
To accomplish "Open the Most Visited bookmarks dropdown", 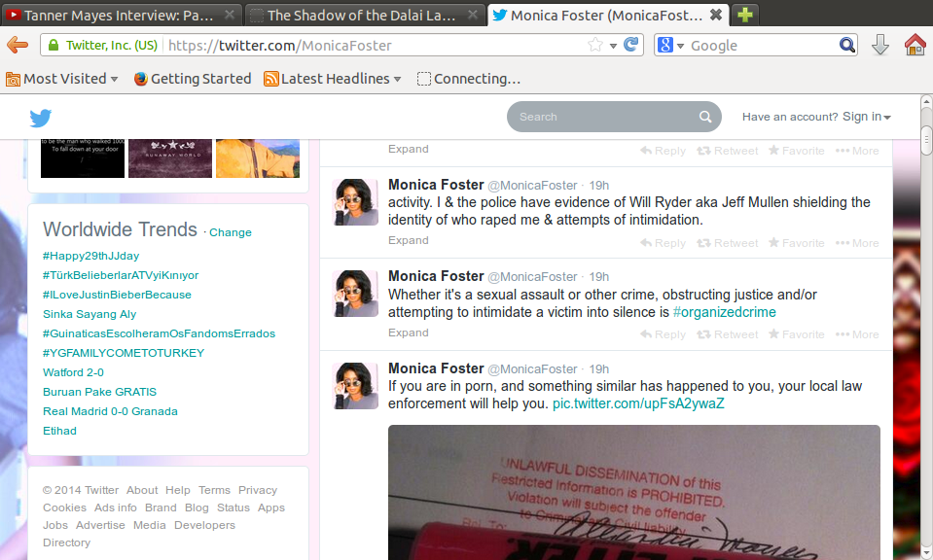I will (x=62, y=79).
